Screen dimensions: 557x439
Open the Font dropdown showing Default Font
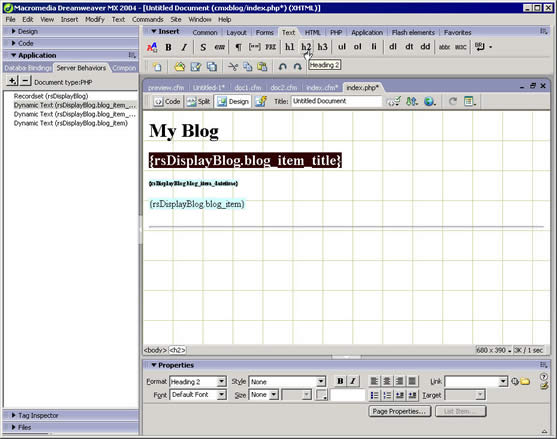pos(221,395)
